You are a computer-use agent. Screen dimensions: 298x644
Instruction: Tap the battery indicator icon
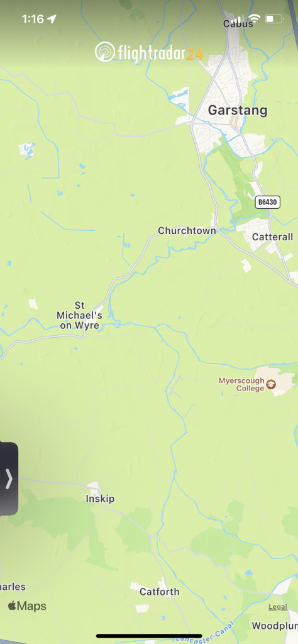274,19
